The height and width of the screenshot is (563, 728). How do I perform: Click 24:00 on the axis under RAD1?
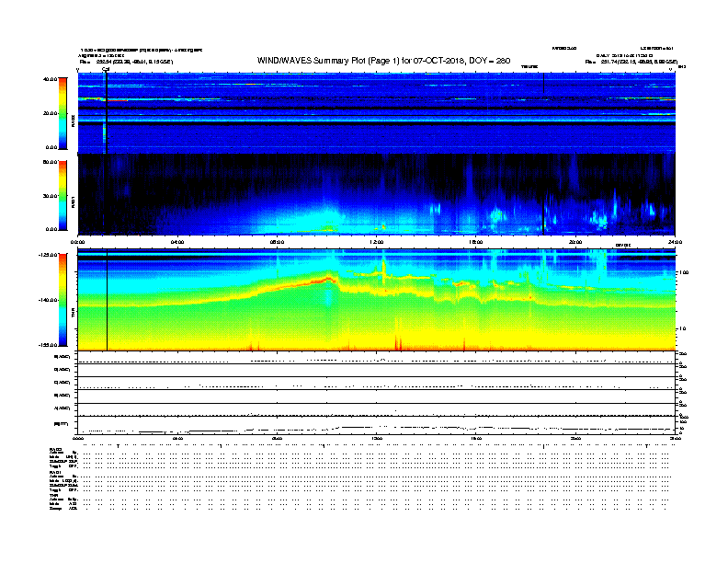click(675, 242)
